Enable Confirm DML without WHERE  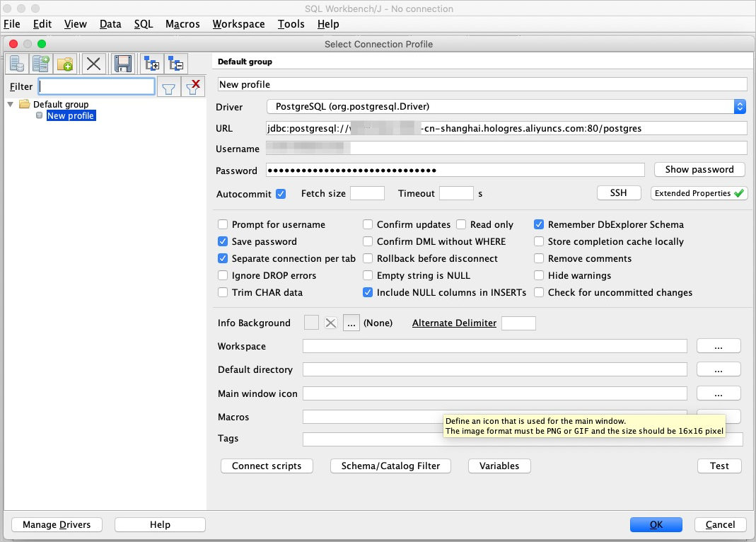pyautogui.click(x=368, y=241)
